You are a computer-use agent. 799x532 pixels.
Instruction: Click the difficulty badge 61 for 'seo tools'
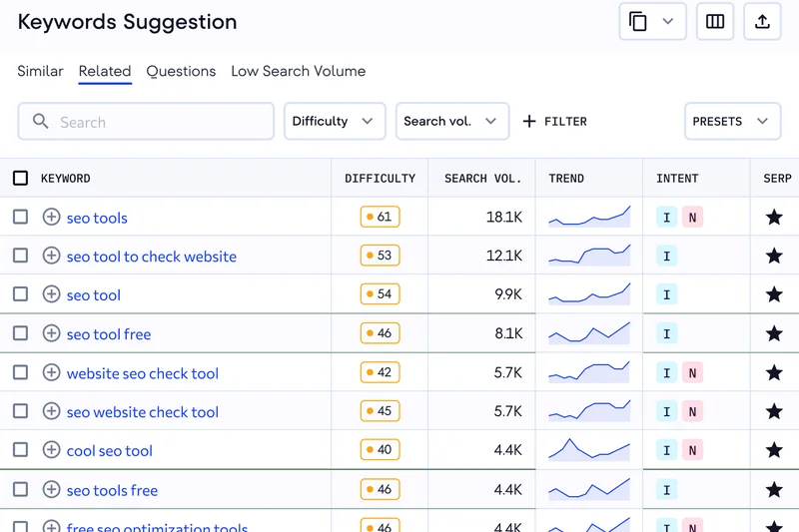coord(381,217)
